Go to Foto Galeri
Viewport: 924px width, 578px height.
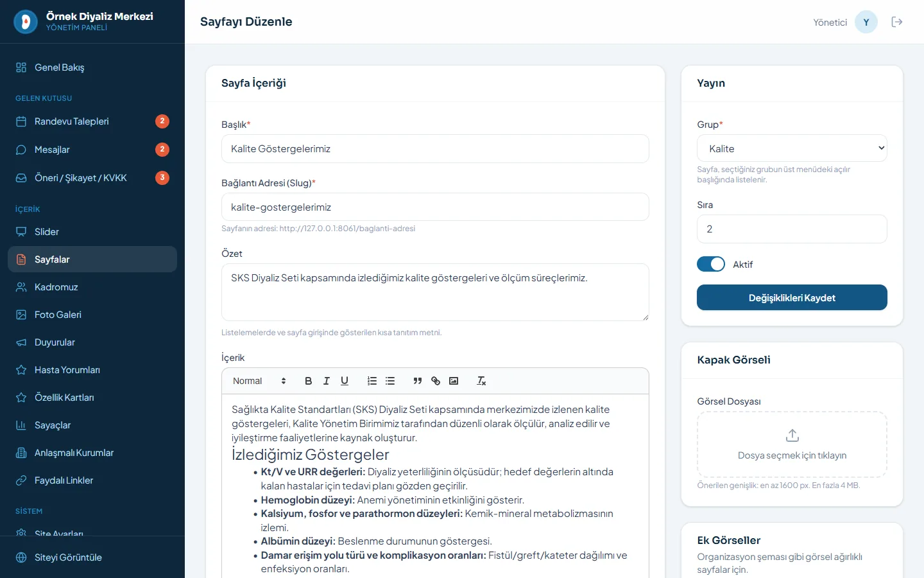[92, 315]
